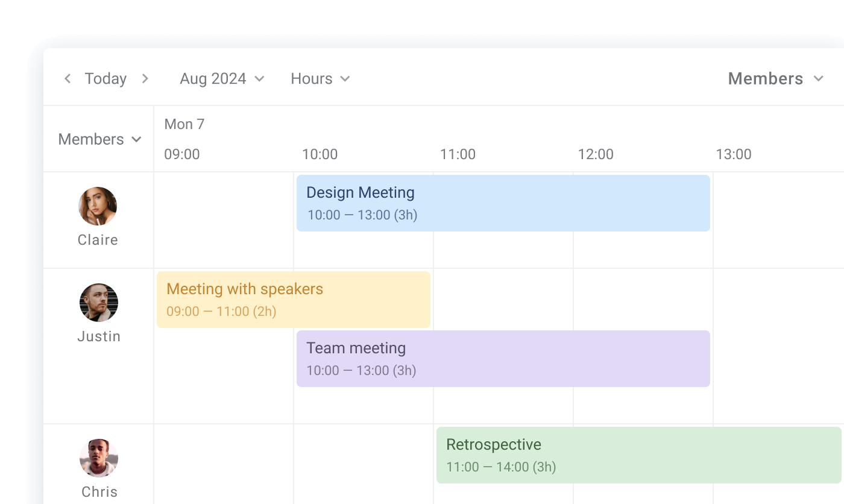Image resolution: width=844 pixels, height=504 pixels.
Task: Select the Meeting with speakers event
Action: click(x=293, y=300)
